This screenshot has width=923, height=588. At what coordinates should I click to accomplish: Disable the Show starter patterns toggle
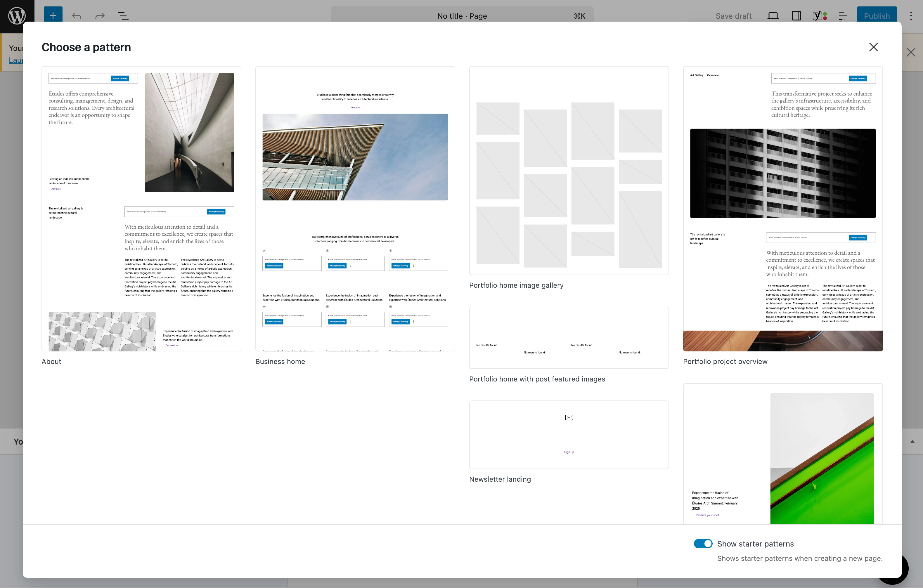click(x=703, y=544)
